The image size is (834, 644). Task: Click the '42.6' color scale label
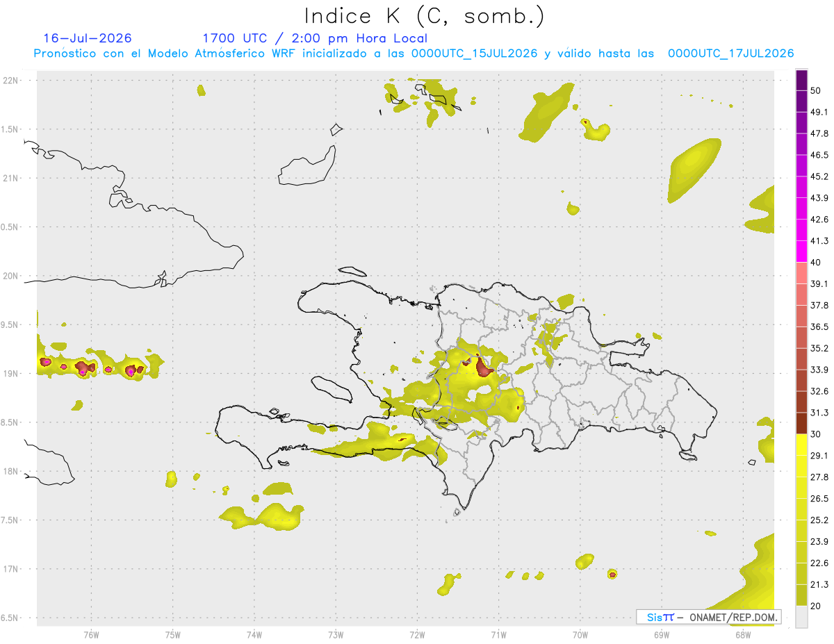[819, 220]
